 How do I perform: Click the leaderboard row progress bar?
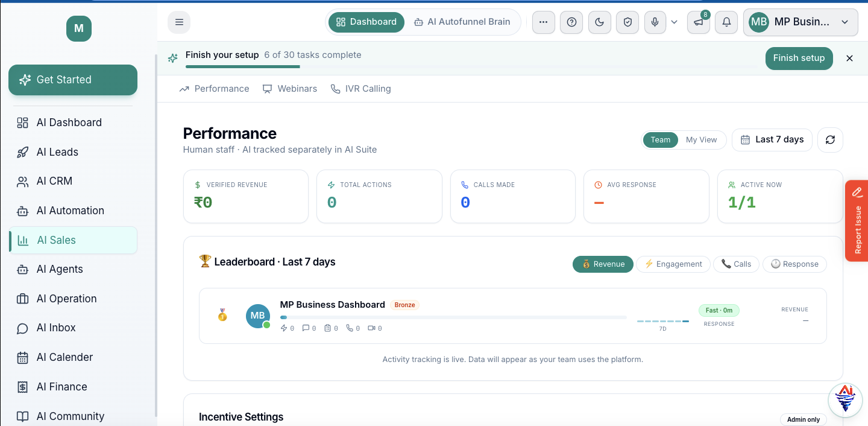point(453,317)
